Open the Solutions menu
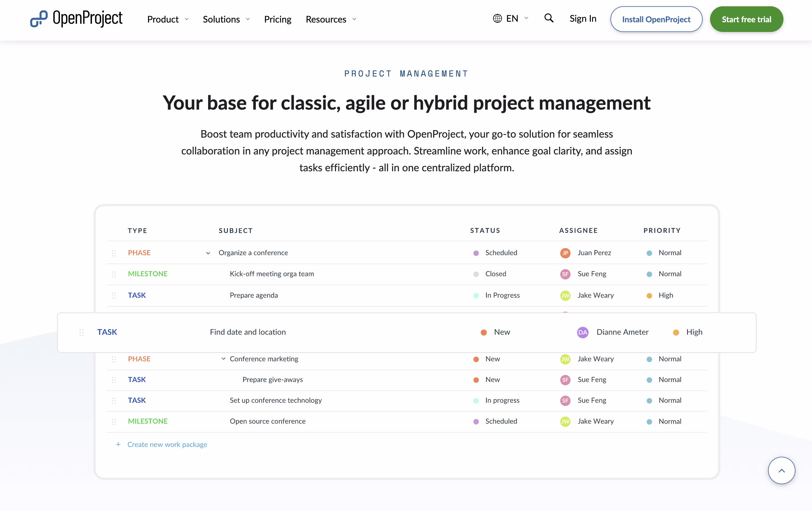This screenshot has height=511, width=812. 226,19
